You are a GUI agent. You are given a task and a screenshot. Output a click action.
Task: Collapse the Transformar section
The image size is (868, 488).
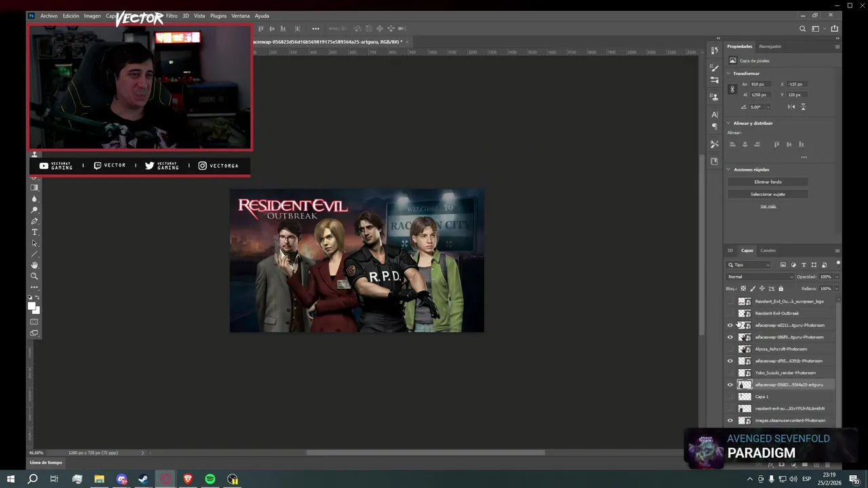pos(729,73)
